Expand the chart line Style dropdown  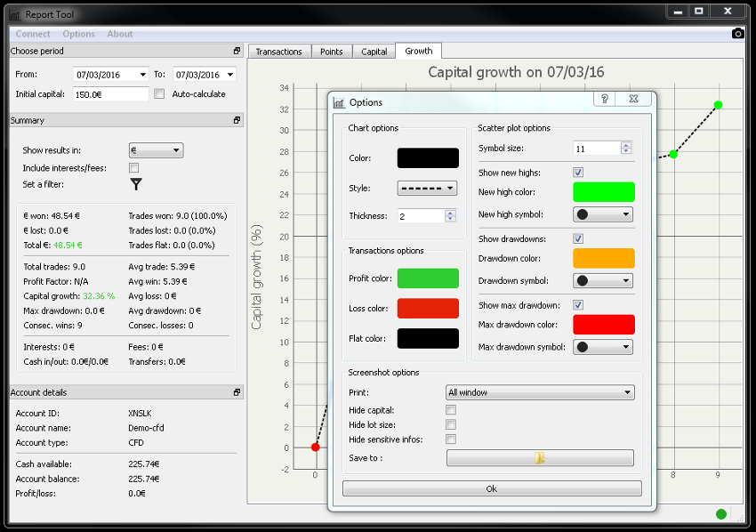(427, 188)
